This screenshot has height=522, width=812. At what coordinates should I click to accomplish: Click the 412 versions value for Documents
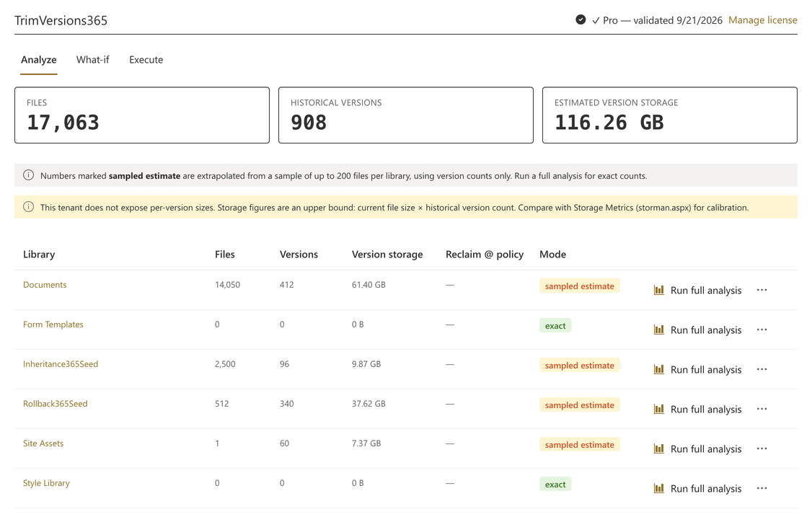tap(286, 285)
